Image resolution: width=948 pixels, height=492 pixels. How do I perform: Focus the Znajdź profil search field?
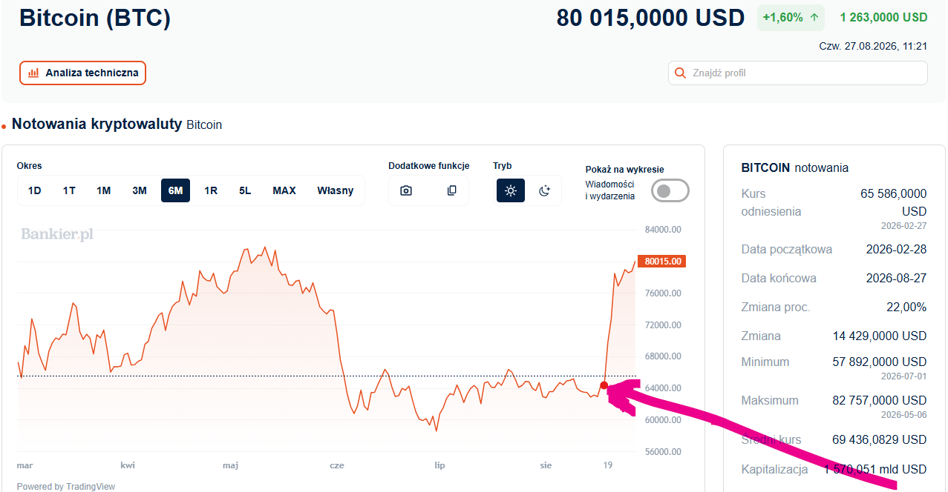pyautogui.click(x=797, y=73)
